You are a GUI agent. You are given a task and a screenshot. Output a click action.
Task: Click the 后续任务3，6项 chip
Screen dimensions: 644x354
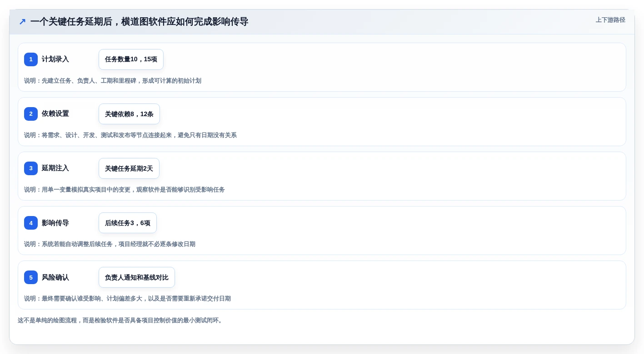coord(128,223)
